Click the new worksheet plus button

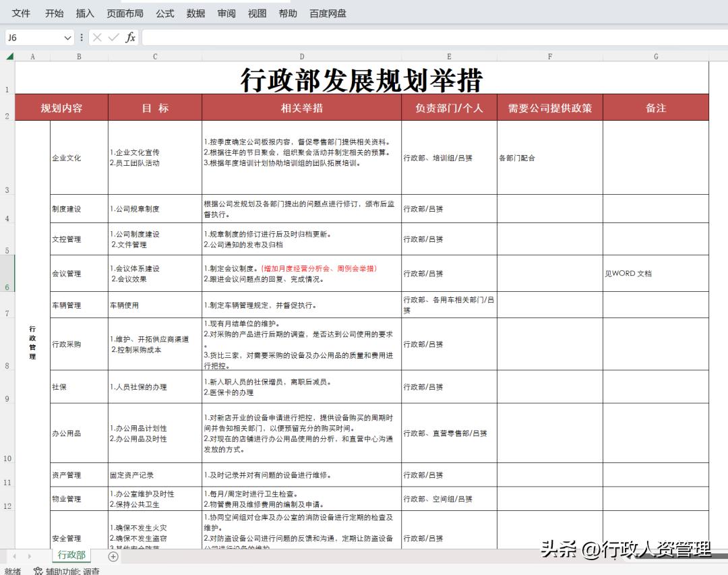113,557
